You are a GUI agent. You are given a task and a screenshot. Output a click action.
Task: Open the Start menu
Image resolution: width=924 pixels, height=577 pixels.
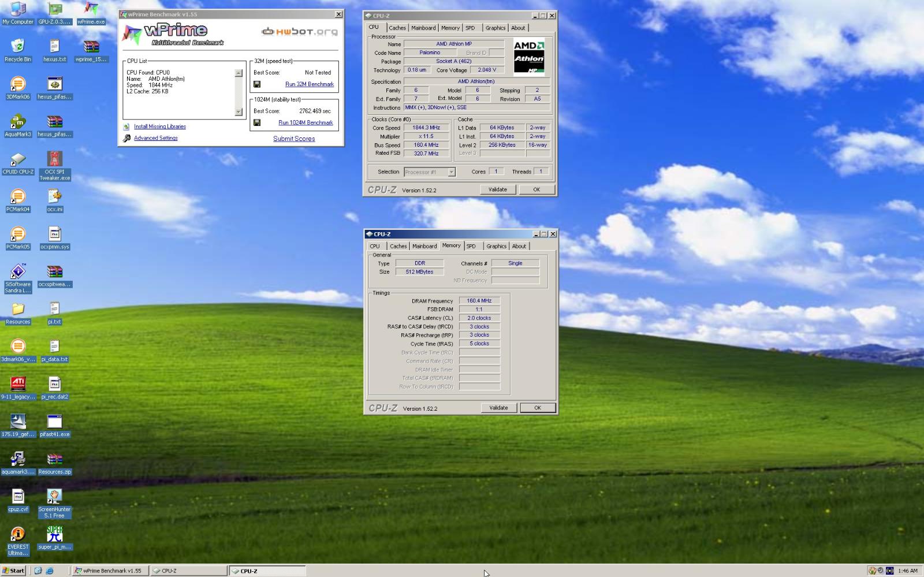click(14, 571)
